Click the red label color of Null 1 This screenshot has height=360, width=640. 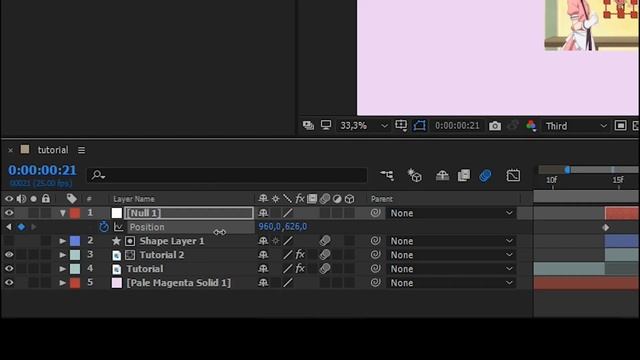point(75,213)
